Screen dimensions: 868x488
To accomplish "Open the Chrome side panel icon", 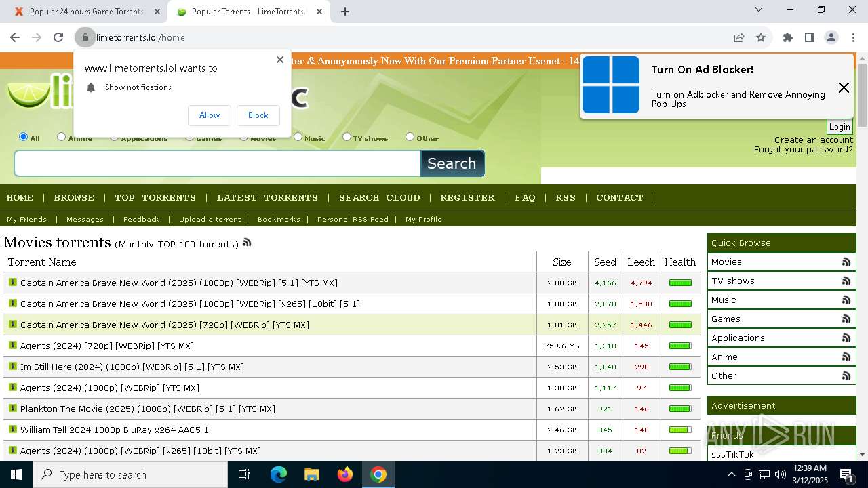I will [810, 37].
